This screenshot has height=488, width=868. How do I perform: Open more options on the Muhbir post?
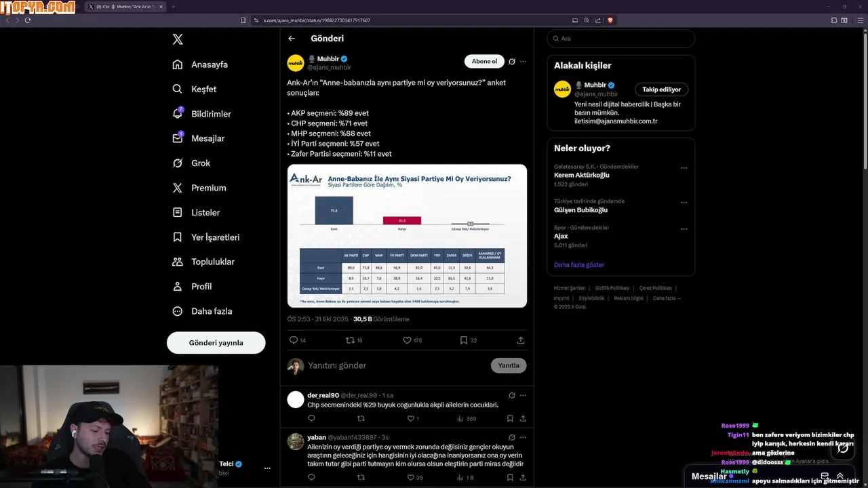coord(523,62)
